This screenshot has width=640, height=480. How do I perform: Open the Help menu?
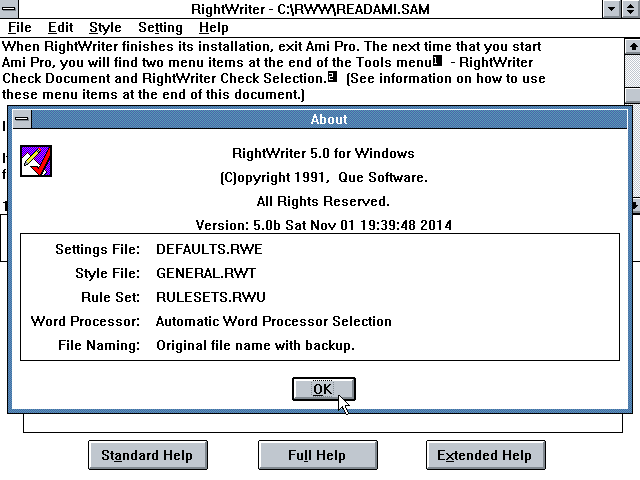[213, 28]
